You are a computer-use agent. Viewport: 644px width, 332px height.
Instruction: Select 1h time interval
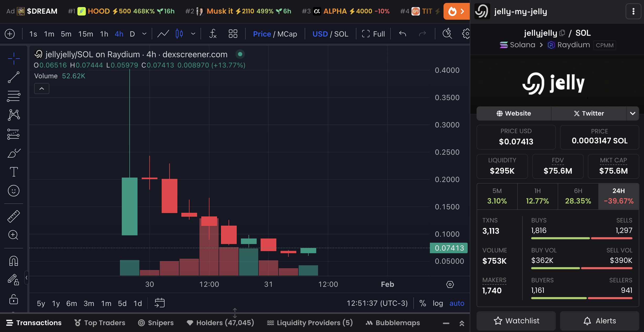coord(104,34)
